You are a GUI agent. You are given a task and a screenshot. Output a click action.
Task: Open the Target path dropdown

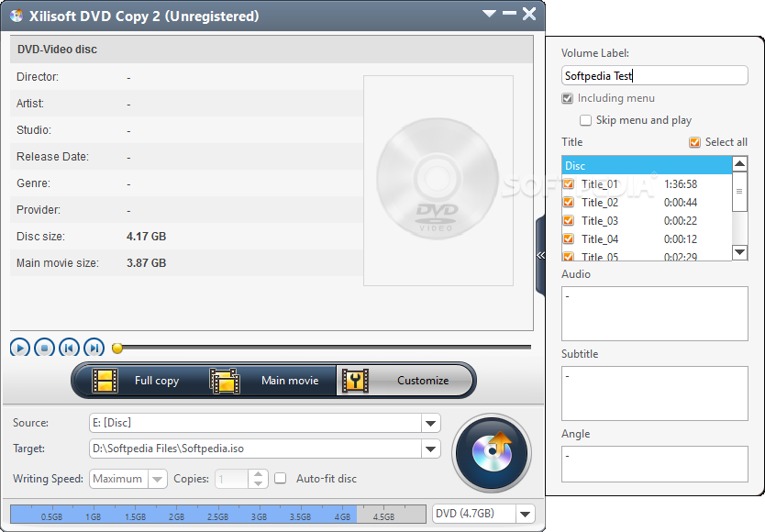[430, 449]
